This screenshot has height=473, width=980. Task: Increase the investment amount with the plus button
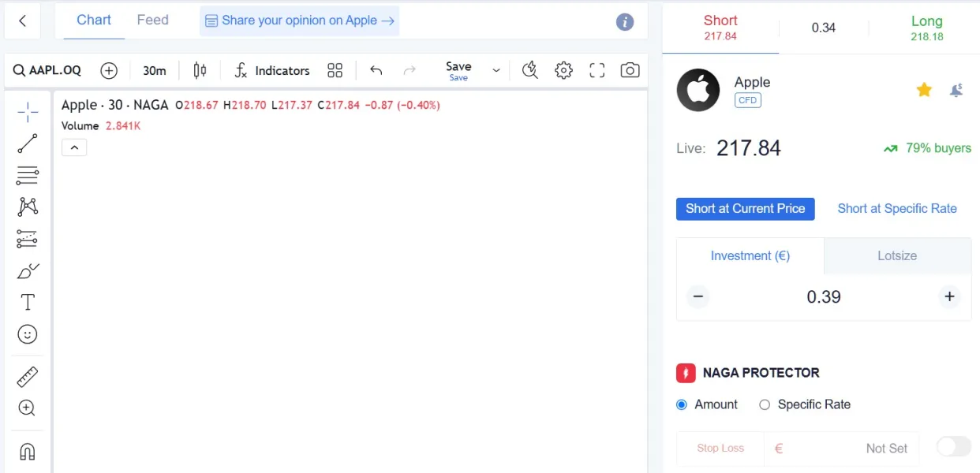[x=949, y=297]
